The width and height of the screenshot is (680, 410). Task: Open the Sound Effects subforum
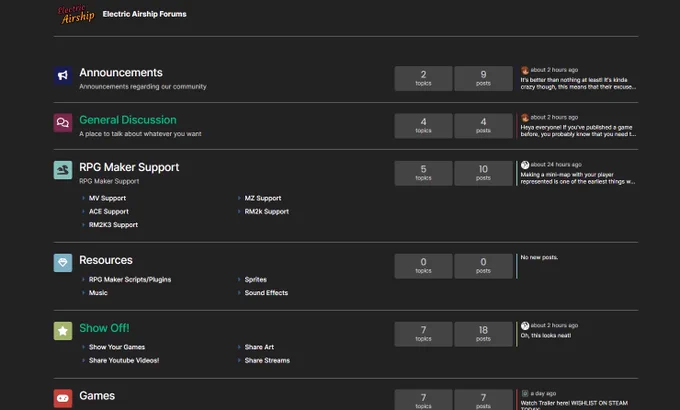click(x=266, y=293)
